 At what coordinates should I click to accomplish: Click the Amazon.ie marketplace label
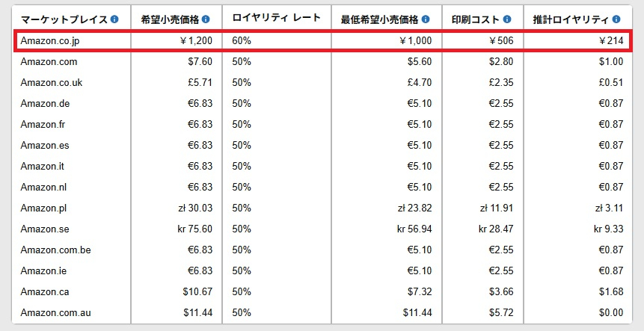[43, 270]
